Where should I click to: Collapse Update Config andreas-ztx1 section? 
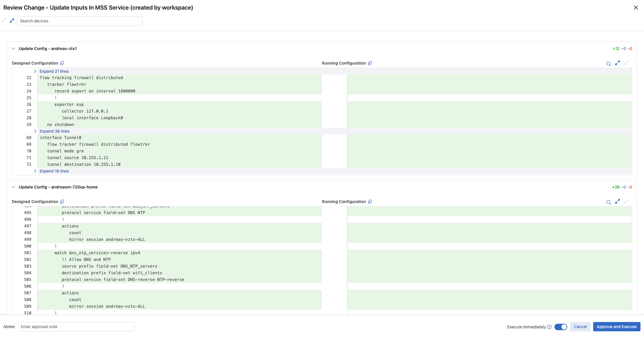13,49
